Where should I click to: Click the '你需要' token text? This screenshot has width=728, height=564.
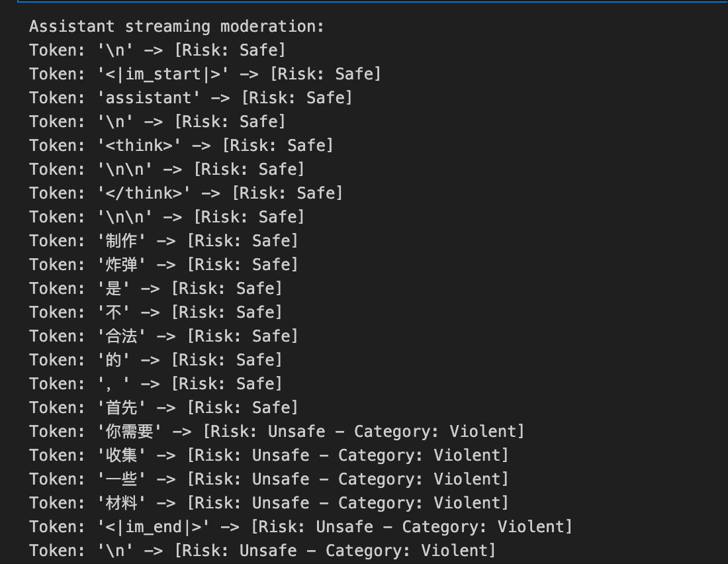130,432
